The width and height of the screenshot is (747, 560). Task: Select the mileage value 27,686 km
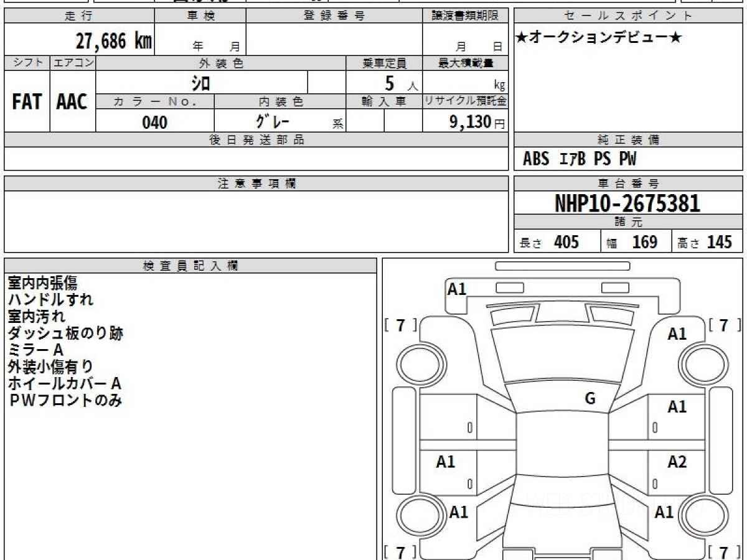pos(114,41)
